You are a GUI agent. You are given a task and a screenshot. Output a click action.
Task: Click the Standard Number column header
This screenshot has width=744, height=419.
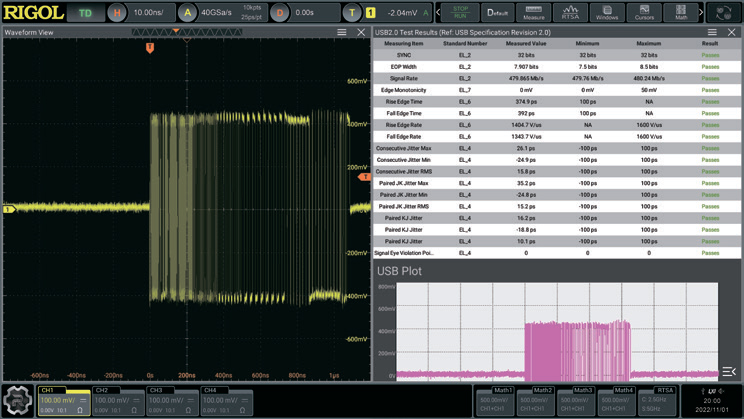(x=465, y=44)
